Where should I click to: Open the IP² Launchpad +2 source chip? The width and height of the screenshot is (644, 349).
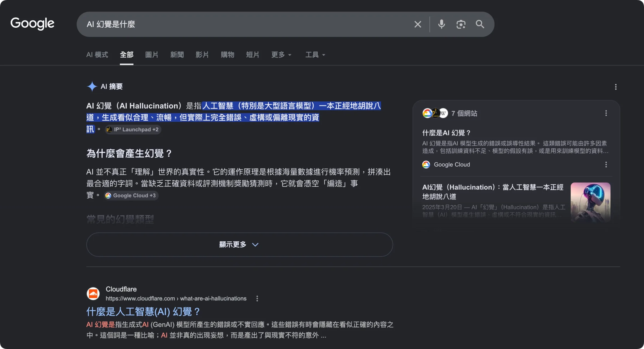click(133, 130)
